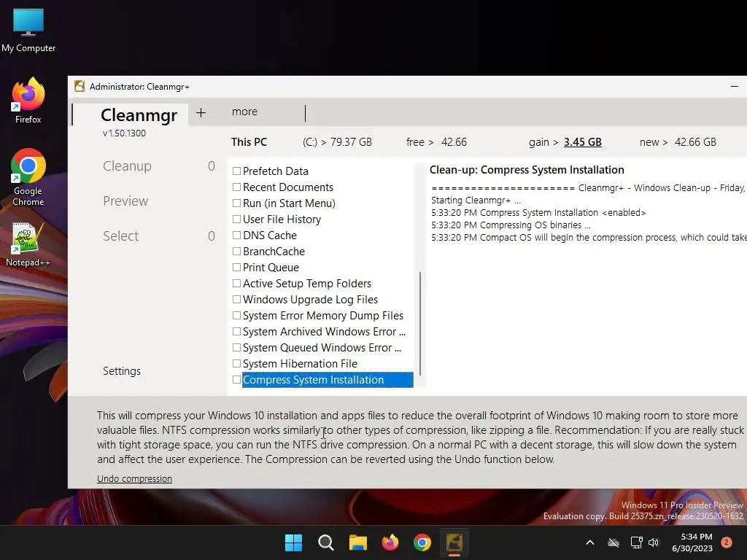The image size is (747, 560).
Task: Check Recent Documents
Action: point(236,187)
